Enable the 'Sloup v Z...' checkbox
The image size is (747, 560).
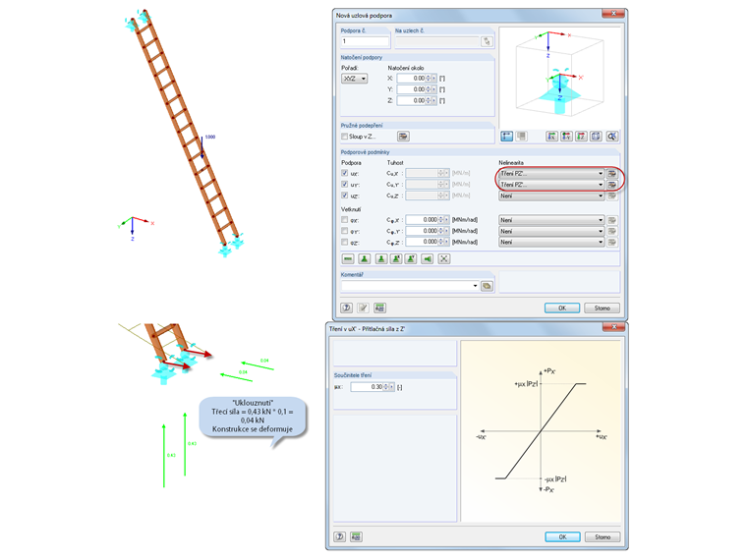(x=344, y=137)
